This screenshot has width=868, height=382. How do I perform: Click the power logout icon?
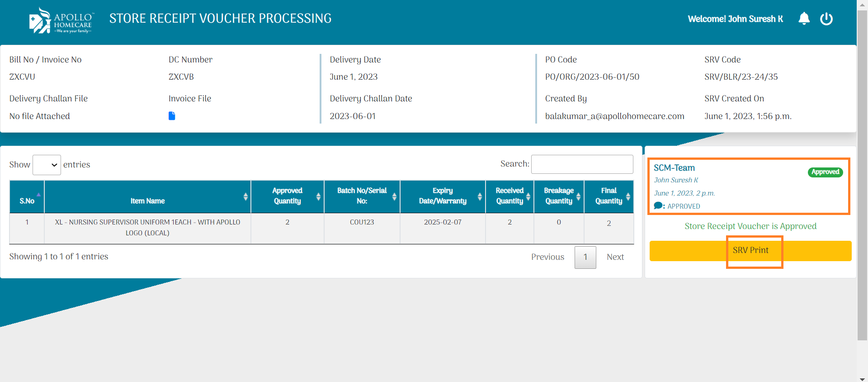[826, 19]
